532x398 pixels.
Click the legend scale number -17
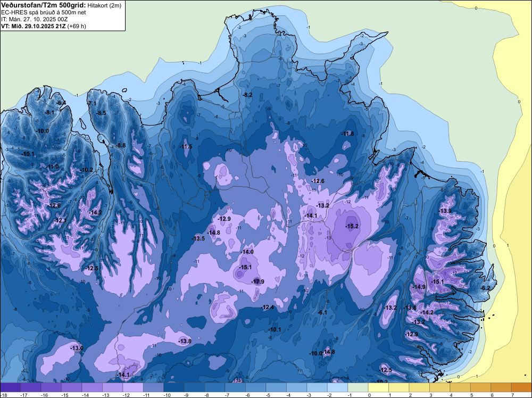coord(24,395)
